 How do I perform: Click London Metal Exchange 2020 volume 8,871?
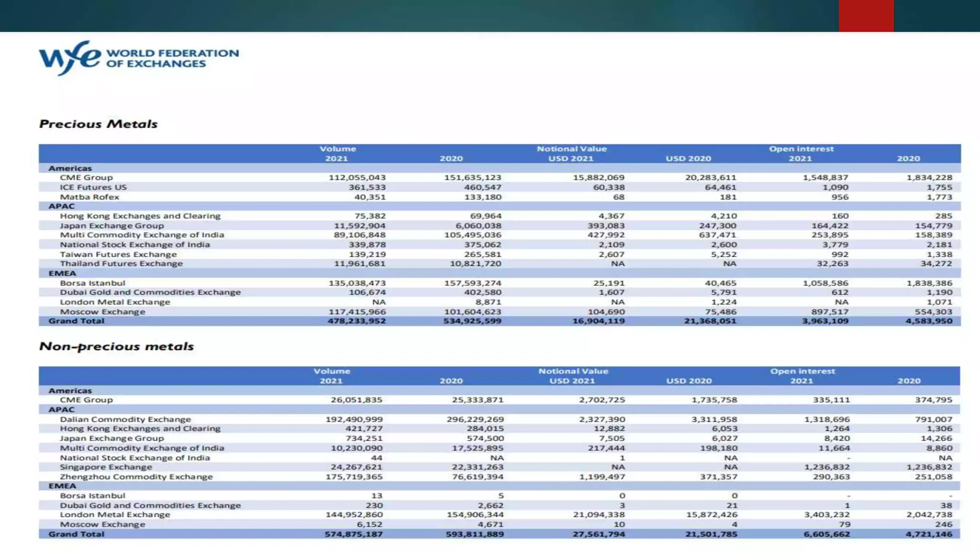pyautogui.click(x=488, y=302)
